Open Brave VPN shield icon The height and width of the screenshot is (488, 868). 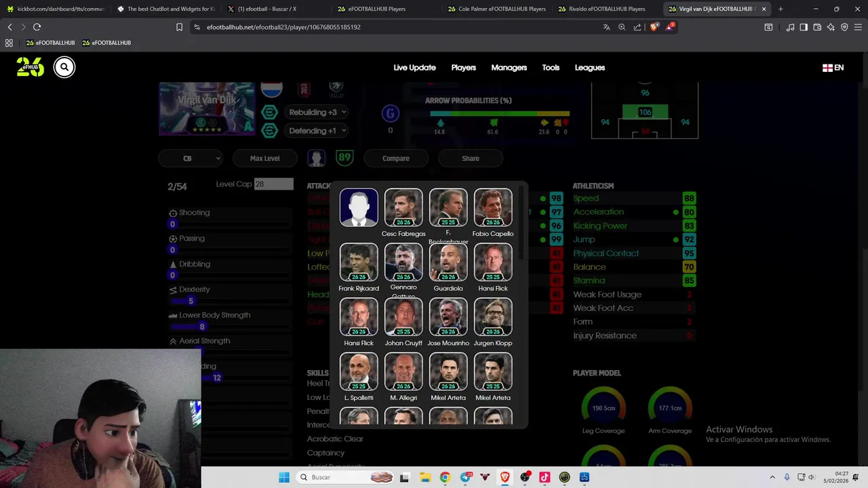pos(844,27)
